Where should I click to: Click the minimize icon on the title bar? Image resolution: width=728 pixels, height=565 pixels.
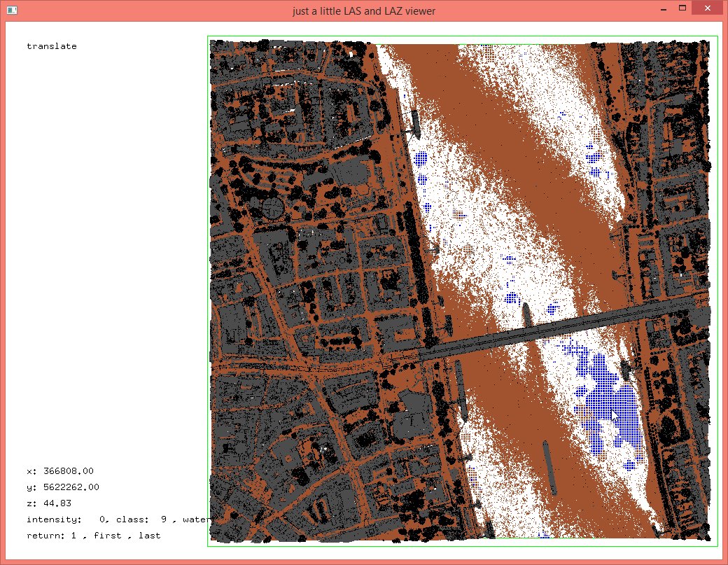[662, 8]
